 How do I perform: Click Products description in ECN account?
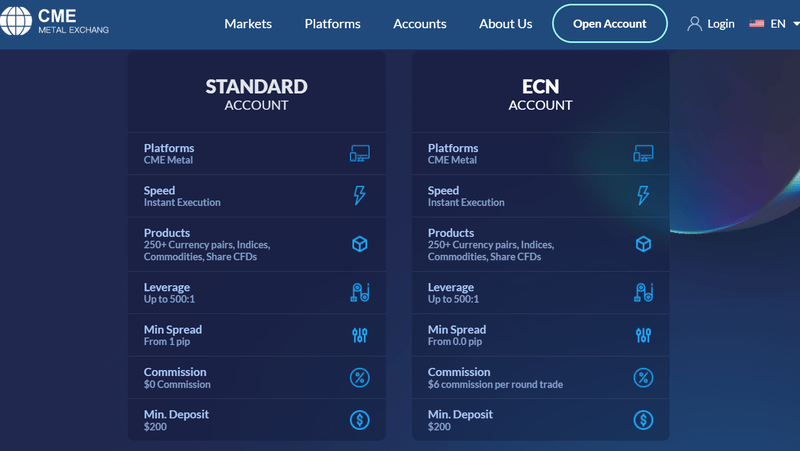coord(491,250)
